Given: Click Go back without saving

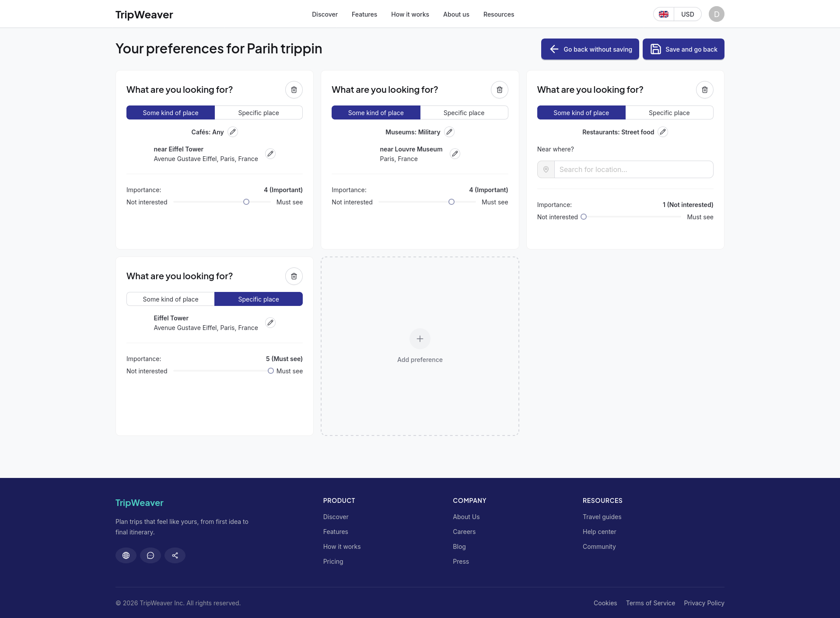Looking at the screenshot, I should tap(590, 49).
